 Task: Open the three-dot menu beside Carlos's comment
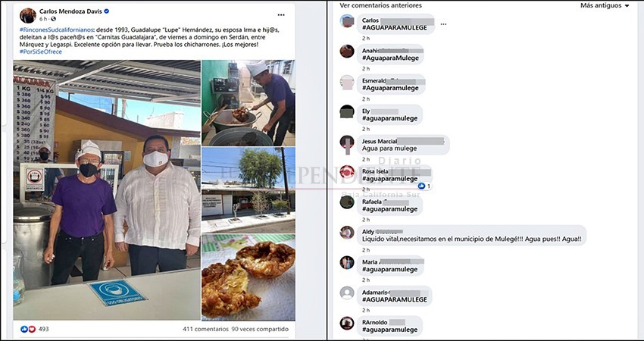point(443,24)
